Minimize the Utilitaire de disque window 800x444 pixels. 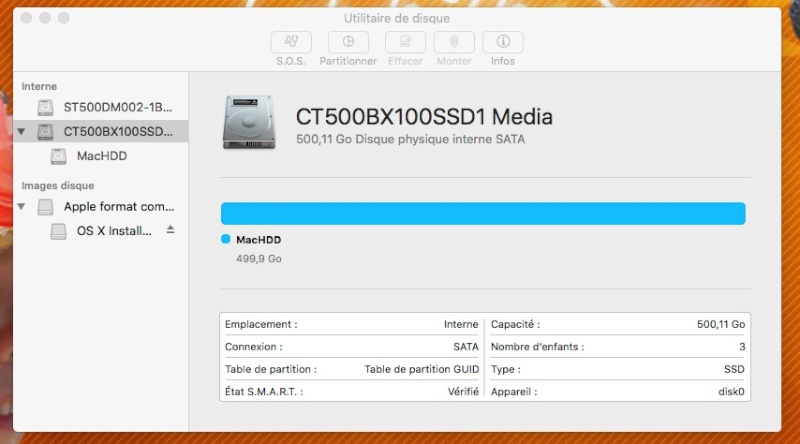point(45,18)
